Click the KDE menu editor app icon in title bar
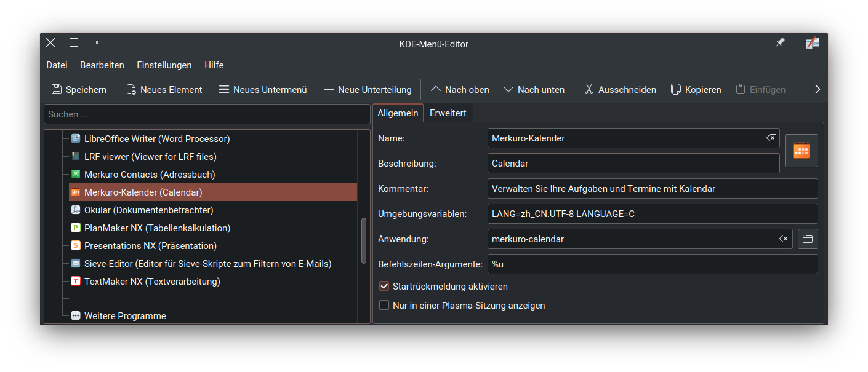Screen dimensions: 868x372 [813, 42]
